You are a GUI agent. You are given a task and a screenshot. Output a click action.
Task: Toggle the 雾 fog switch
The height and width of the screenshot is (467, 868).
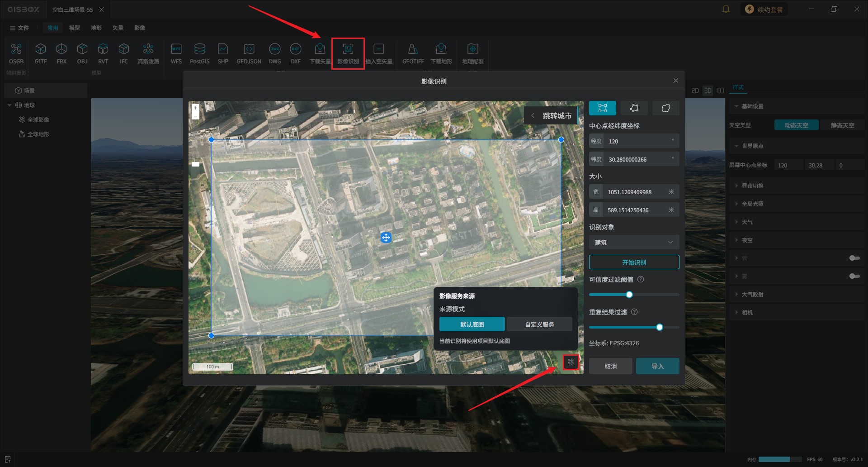(x=854, y=276)
